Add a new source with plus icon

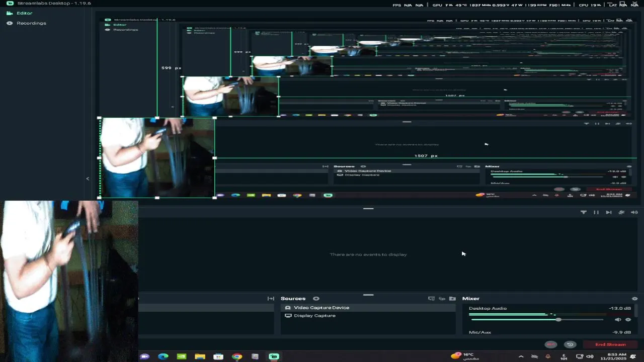tap(316, 299)
